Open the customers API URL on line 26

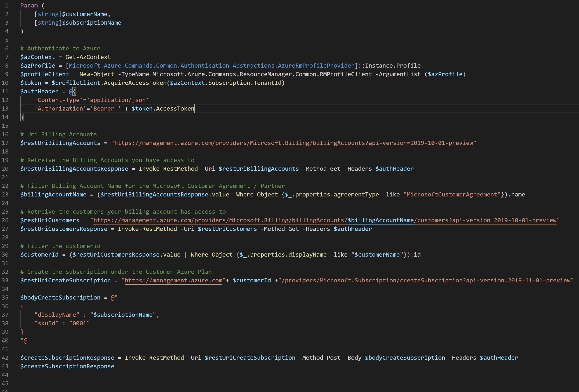pyautogui.click(x=325, y=220)
